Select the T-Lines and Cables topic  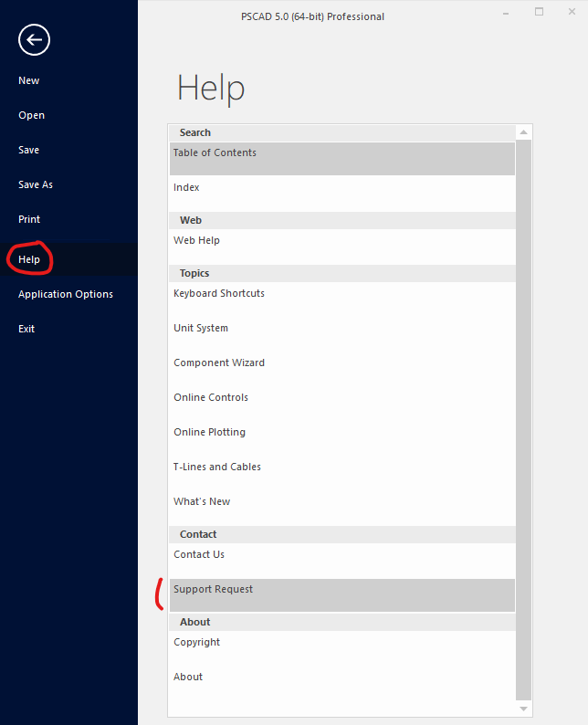217,468
